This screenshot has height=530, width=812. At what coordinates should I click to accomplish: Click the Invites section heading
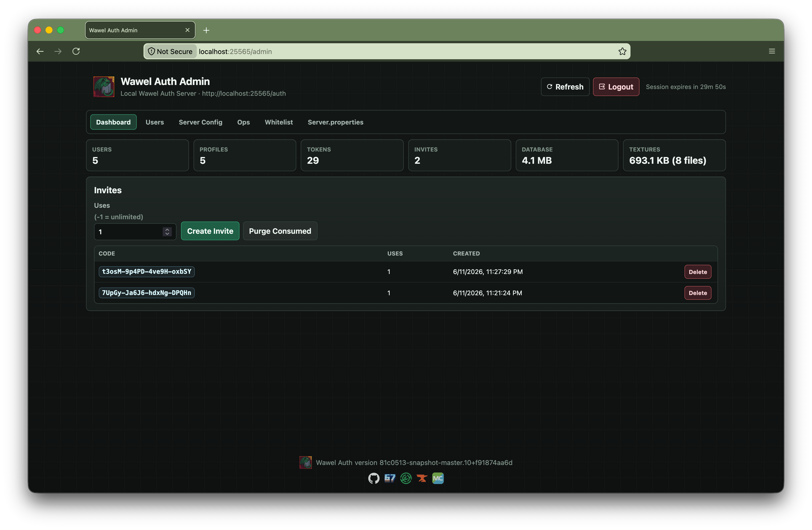(x=108, y=190)
